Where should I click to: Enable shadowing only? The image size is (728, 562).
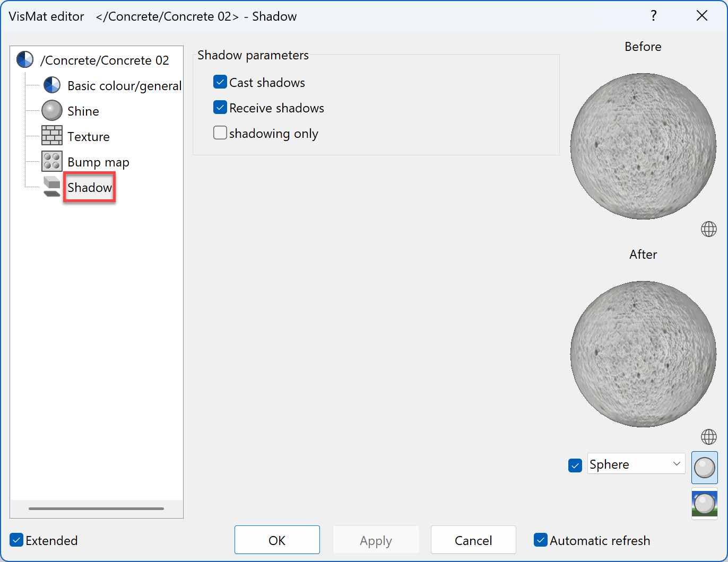click(220, 133)
